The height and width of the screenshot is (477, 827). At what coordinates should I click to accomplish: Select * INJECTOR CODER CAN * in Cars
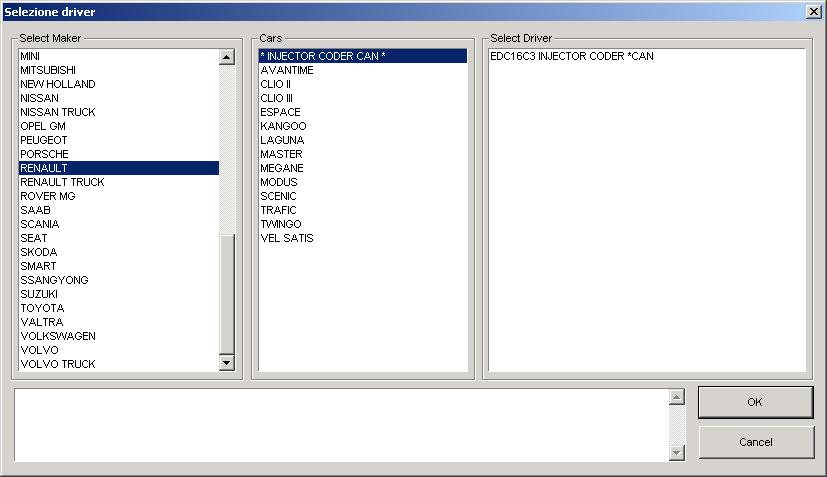(363, 56)
